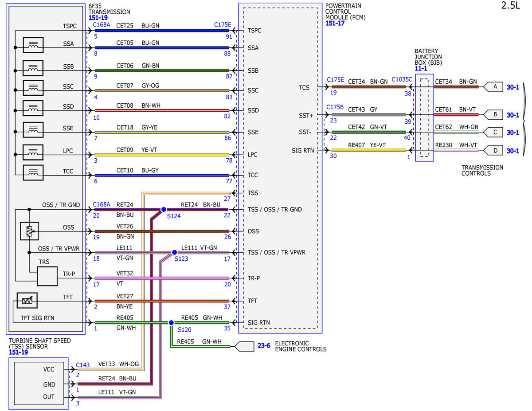This screenshot has width=532, height=411.
Task: Open the 151-19 link under TSS Sensor
Action: [18, 352]
